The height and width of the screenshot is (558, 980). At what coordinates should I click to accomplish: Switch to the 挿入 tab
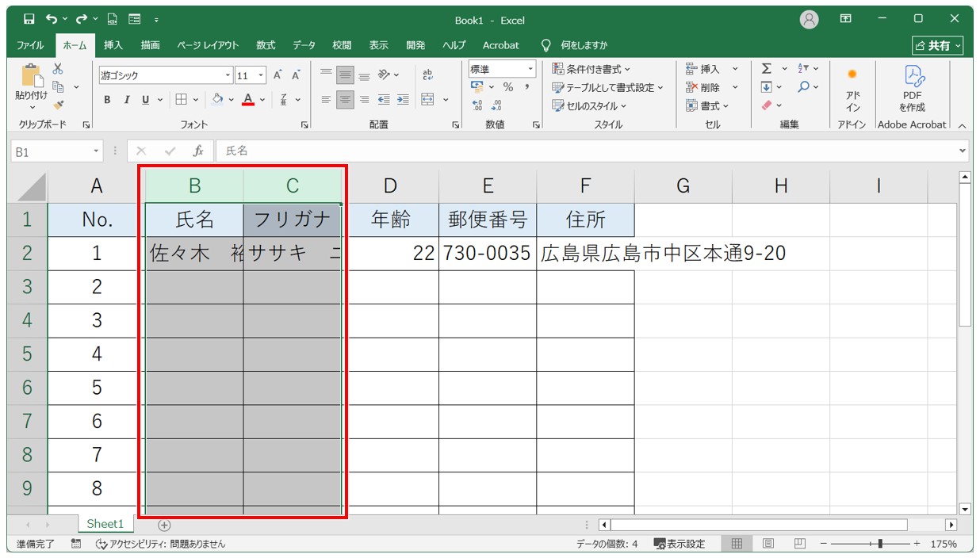click(x=113, y=45)
